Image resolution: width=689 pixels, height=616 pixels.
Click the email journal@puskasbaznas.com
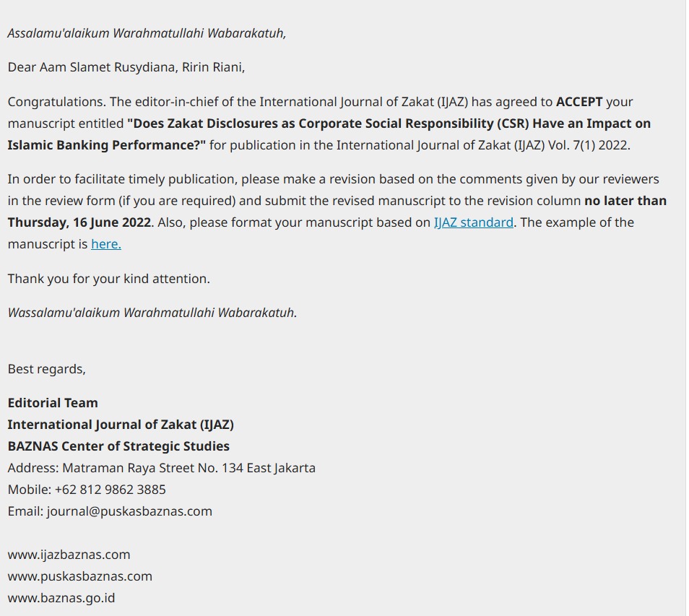(129, 511)
